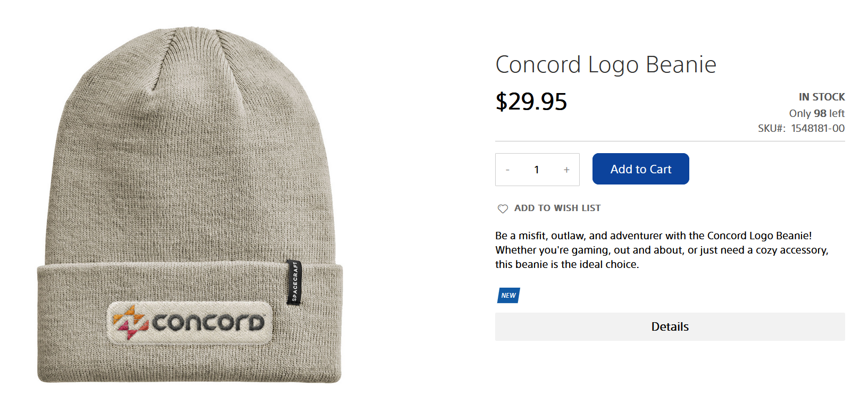Screen dimensions: 868x411
Task: Add the beanie to cart
Action: pyautogui.click(x=640, y=169)
